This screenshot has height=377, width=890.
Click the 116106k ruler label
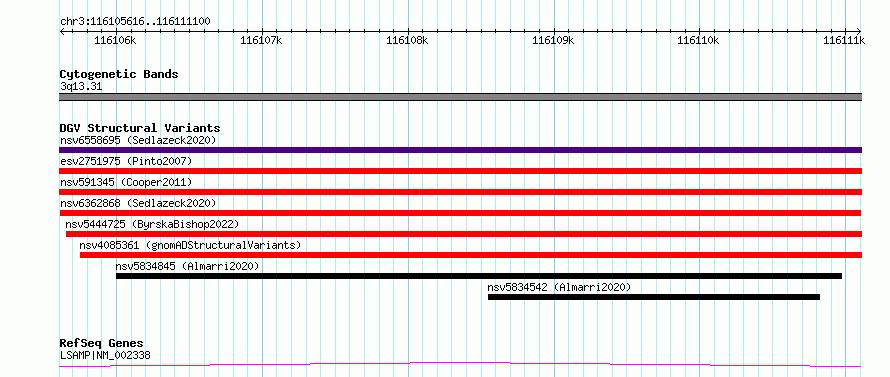(x=115, y=40)
